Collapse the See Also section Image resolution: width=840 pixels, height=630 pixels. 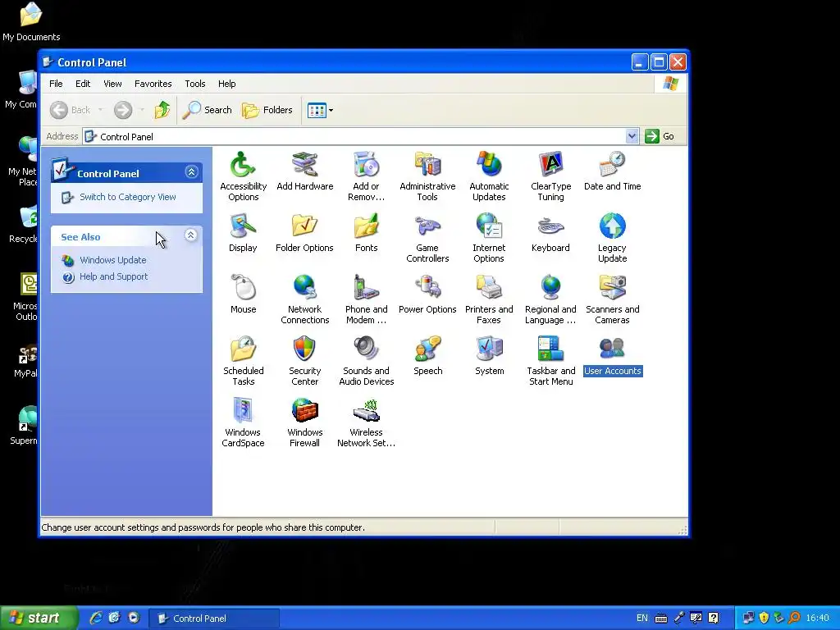click(x=190, y=235)
